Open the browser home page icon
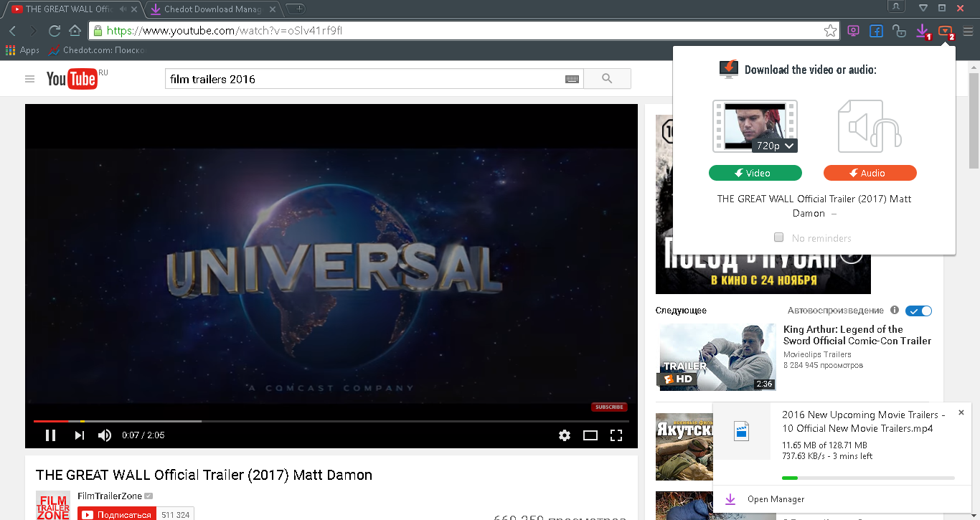 75,31
